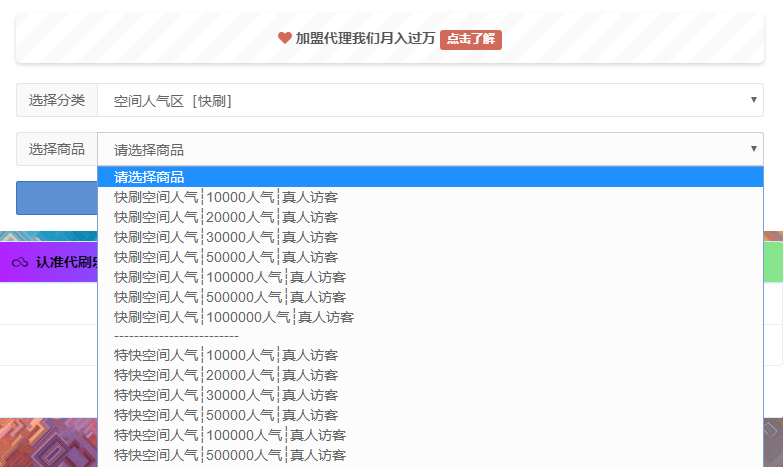Image resolution: width=783 pixels, height=467 pixels.
Task: Click the cloud icon beside 认准代刷
Action: tap(20, 262)
